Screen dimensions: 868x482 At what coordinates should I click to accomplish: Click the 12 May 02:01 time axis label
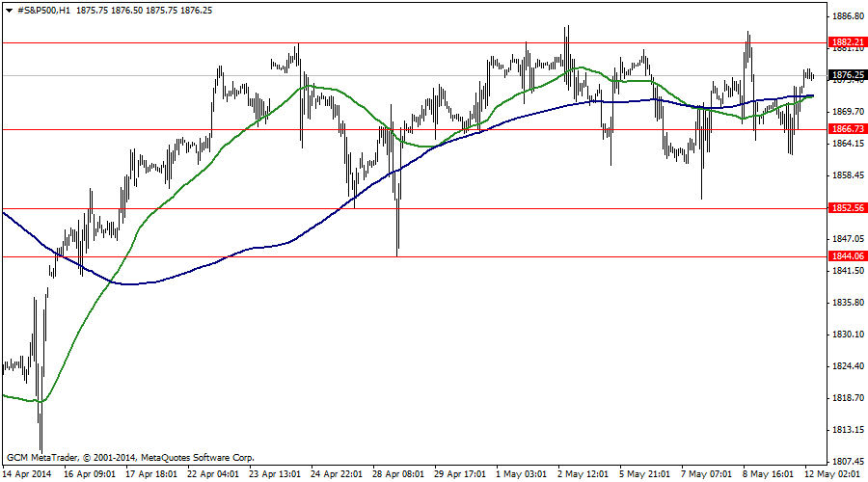(830, 474)
